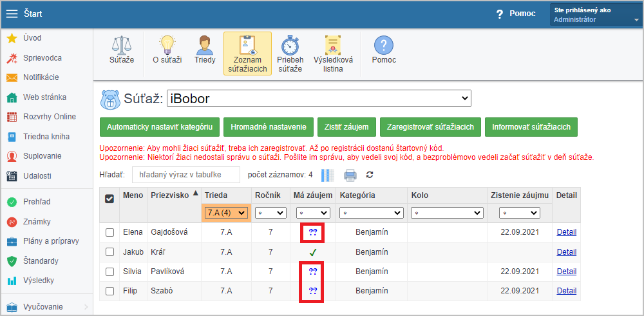Viewport: 644px width, 316px height.
Task: Open the Zistenie záujmu filter dropdown
Action: pyautogui.click(x=520, y=213)
